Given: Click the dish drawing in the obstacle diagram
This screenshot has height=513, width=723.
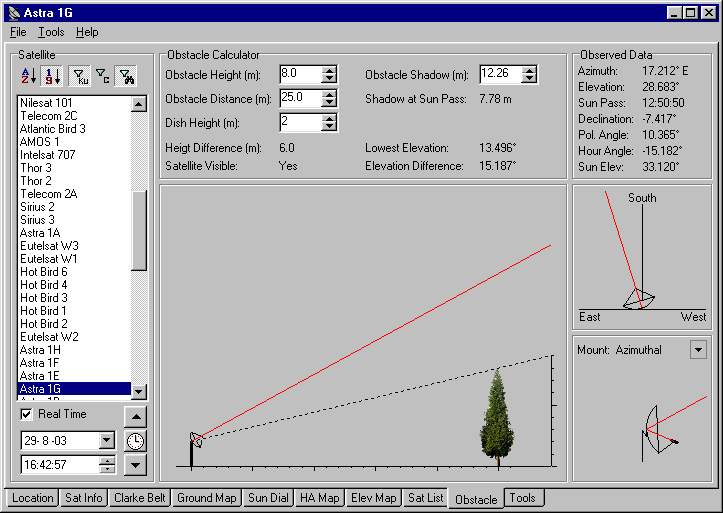Looking at the screenshot, I should click(x=196, y=440).
